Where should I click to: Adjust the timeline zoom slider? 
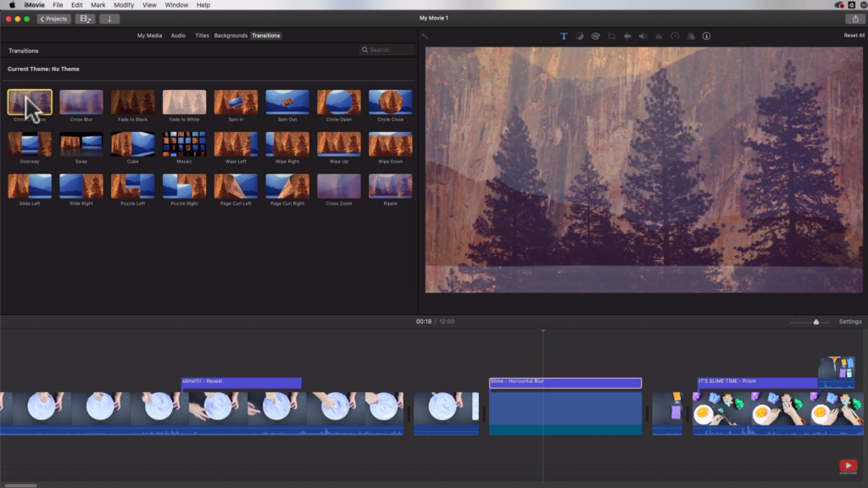coord(816,321)
